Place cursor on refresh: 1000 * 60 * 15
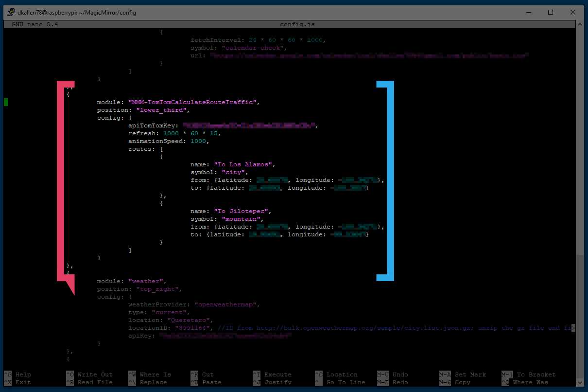The image size is (588, 392). pyautogui.click(x=175, y=133)
